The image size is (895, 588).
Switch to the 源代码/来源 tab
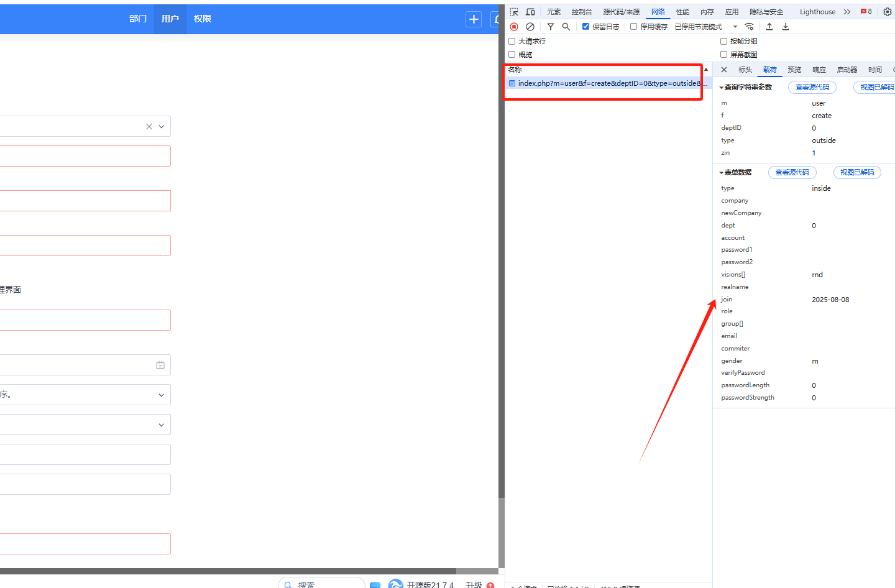point(621,12)
